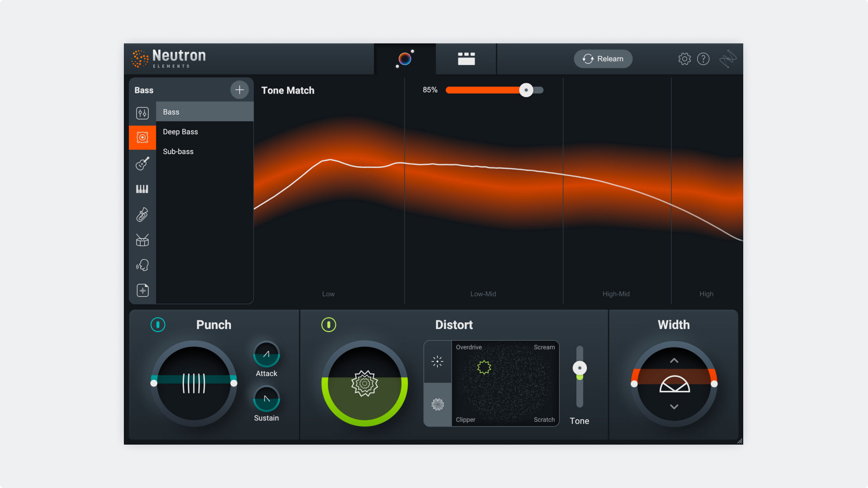The image size is (868, 488).
Task: Click the Tone Match amount slider handle
Action: click(526, 90)
